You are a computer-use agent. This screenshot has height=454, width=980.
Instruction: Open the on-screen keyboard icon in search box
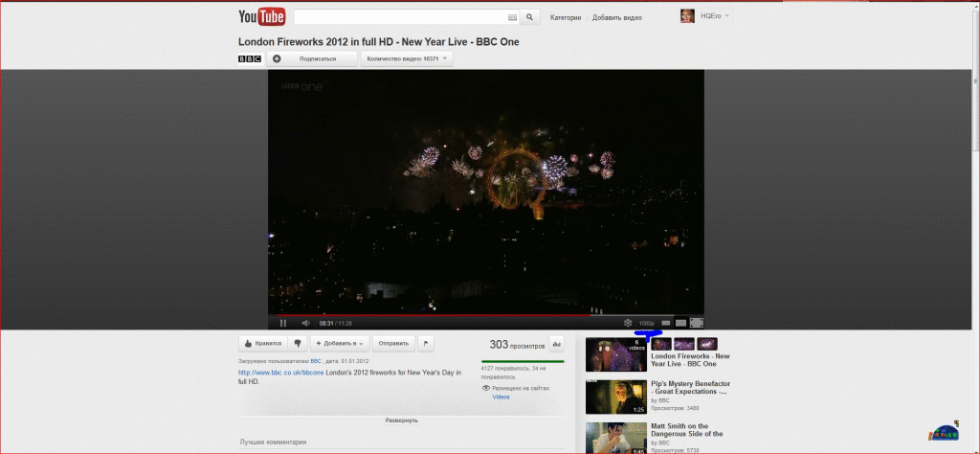pos(513,17)
